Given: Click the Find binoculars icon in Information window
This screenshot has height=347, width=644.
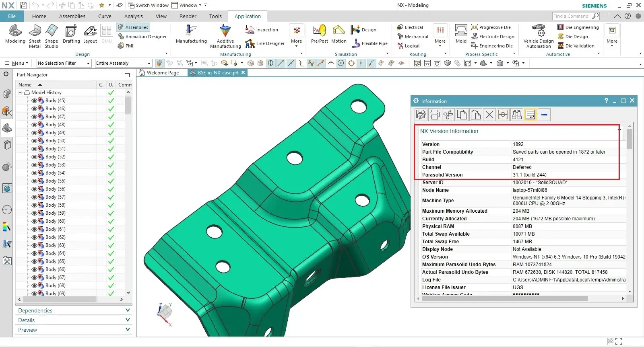Looking at the screenshot, I should pos(517,115).
